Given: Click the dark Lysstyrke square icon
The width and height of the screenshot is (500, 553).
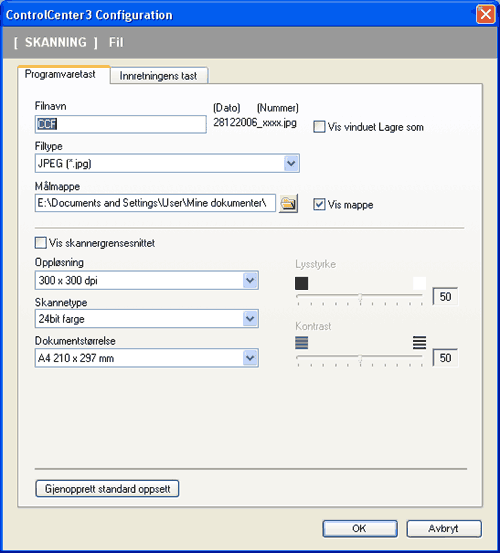Looking at the screenshot, I should [x=301, y=283].
